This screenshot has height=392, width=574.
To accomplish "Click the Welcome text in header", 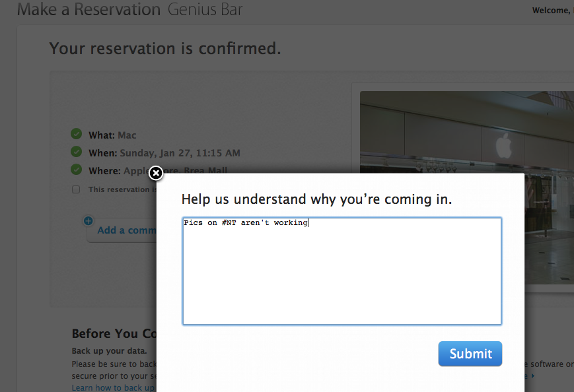I will coord(552,11).
